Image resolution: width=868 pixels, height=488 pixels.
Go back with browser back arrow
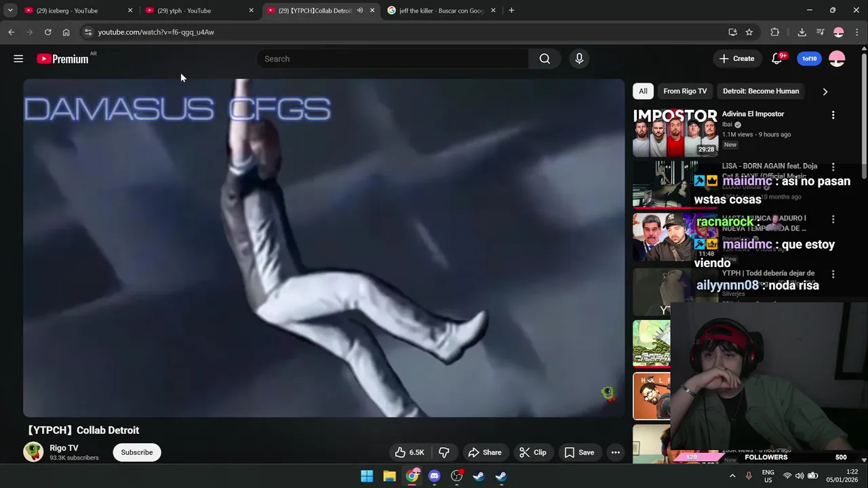(x=11, y=32)
